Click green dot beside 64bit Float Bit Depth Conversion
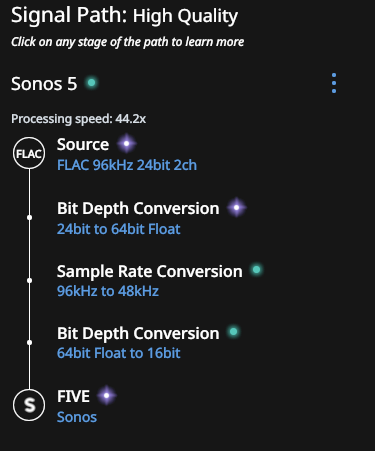375x451 pixels. point(234,332)
